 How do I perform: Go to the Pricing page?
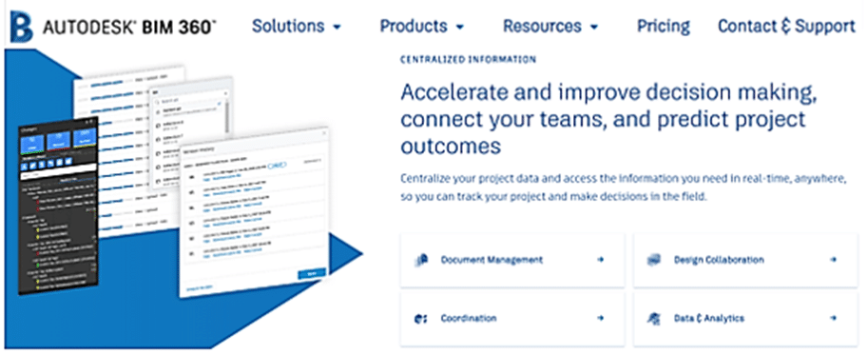(x=664, y=26)
